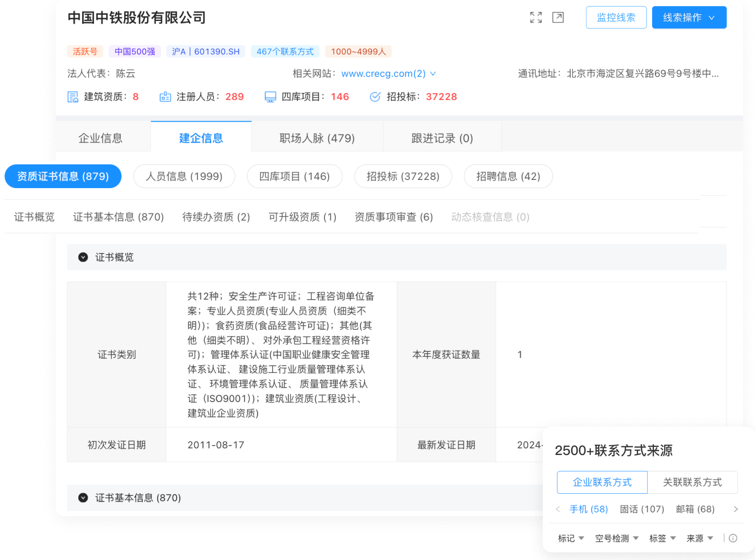Viewport: 755px width, 560px height.
Task: Click the 1000~4999人 tag
Action: [x=358, y=51]
